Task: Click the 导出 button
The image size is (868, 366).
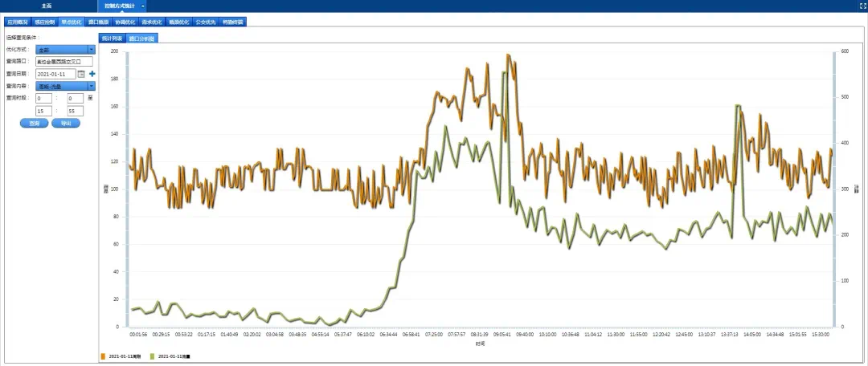Action: pyautogui.click(x=66, y=124)
